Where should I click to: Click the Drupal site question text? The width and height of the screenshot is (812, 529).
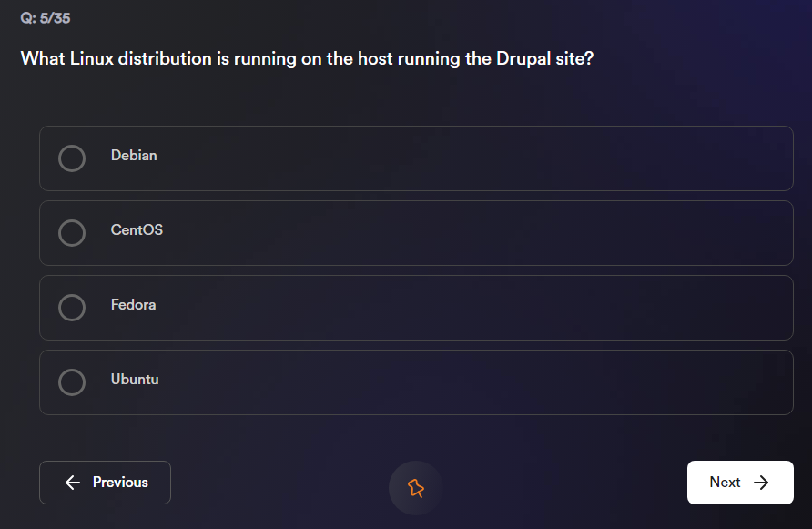coord(307,59)
